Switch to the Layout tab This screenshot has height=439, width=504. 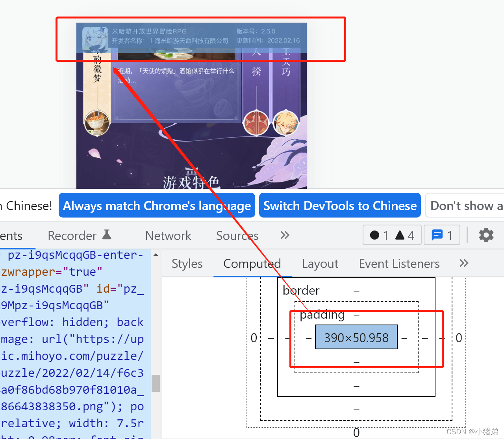pos(320,264)
